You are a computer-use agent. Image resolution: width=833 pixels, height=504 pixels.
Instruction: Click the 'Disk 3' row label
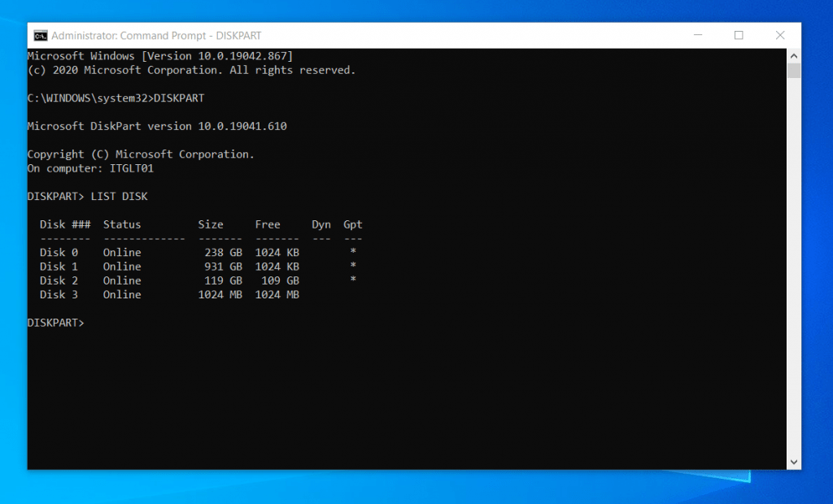point(59,295)
